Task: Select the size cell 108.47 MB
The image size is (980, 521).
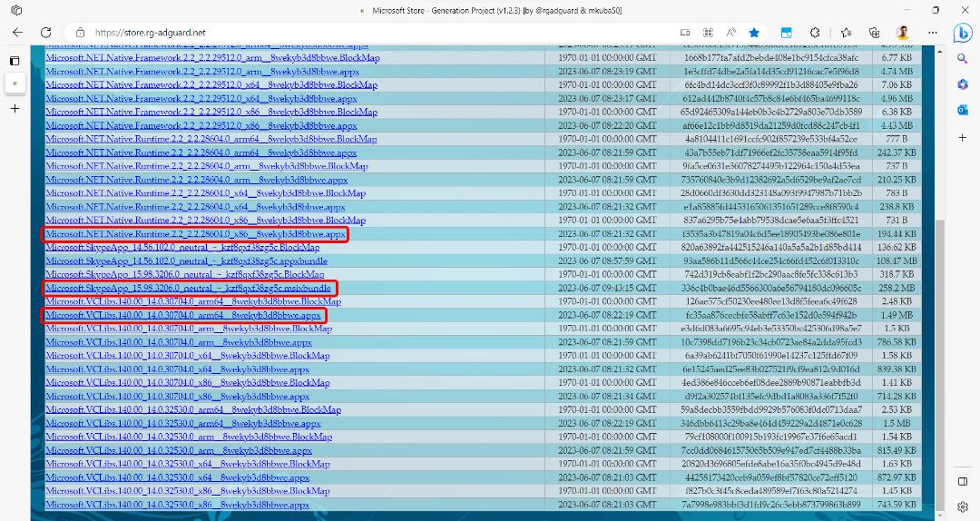Action: pyautogui.click(x=897, y=261)
